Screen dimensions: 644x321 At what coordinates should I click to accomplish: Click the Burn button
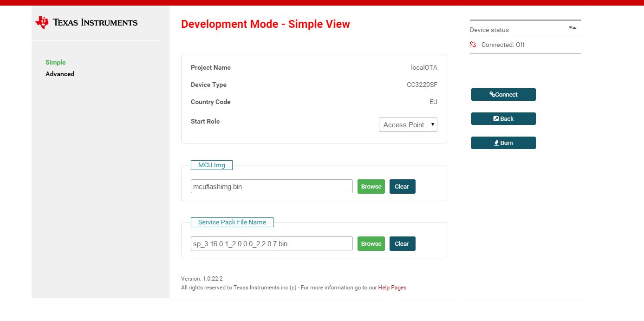coord(503,143)
